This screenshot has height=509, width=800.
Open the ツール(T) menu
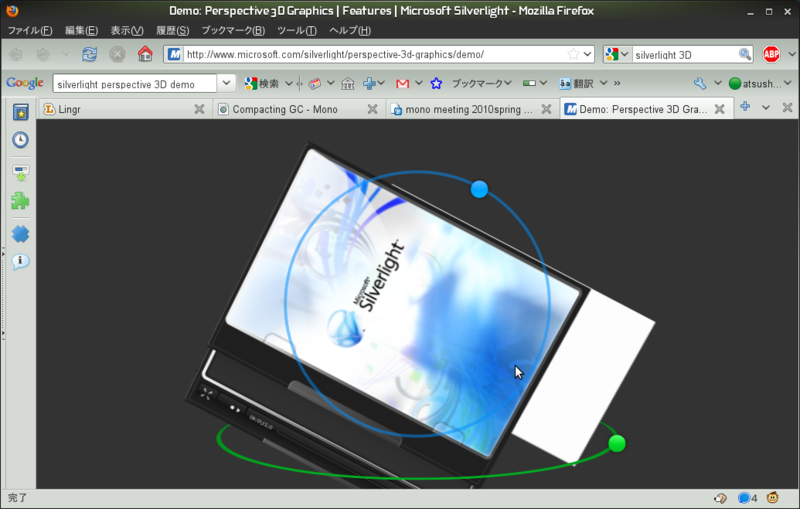296,31
